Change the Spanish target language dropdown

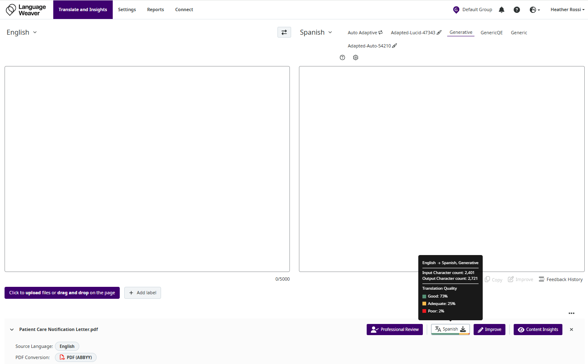coord(316,32)
